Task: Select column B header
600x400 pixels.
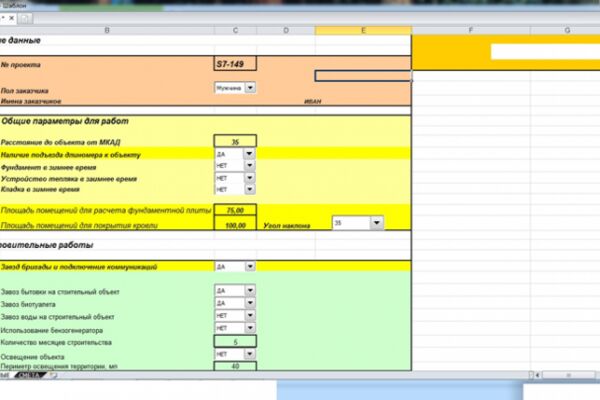Action: pyautogui.click(x=107, y=30)
